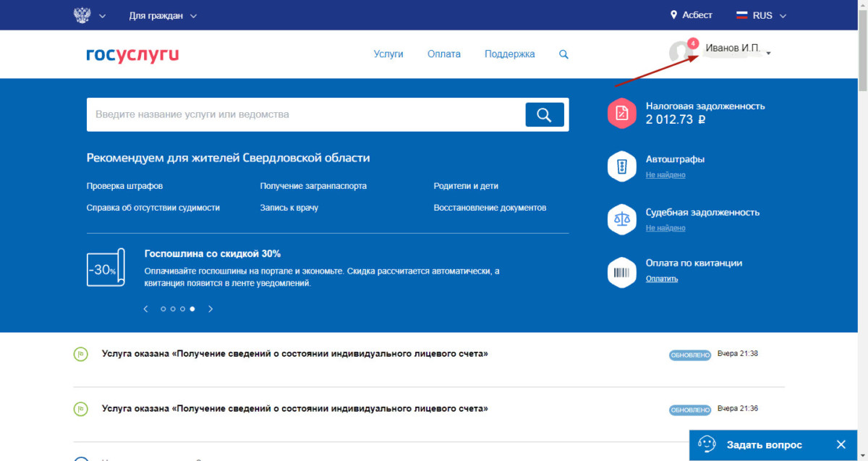868x461 pixels.
Task: Close the 'Задать вопрос' chat widget
Action: pos(841,444)
